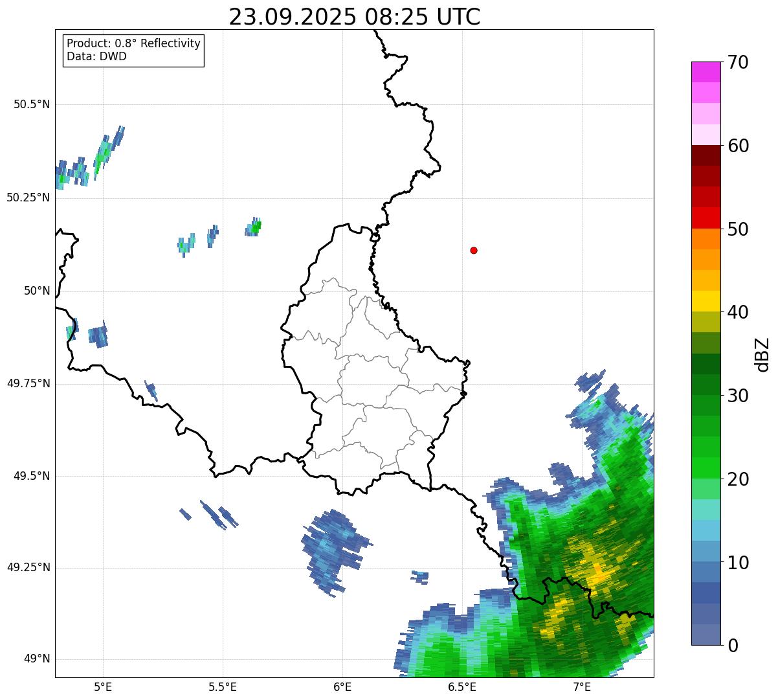This screenshot has height=700, width=778.
Task: Pick the bright green swatch above 20
Action: point(706,468)
